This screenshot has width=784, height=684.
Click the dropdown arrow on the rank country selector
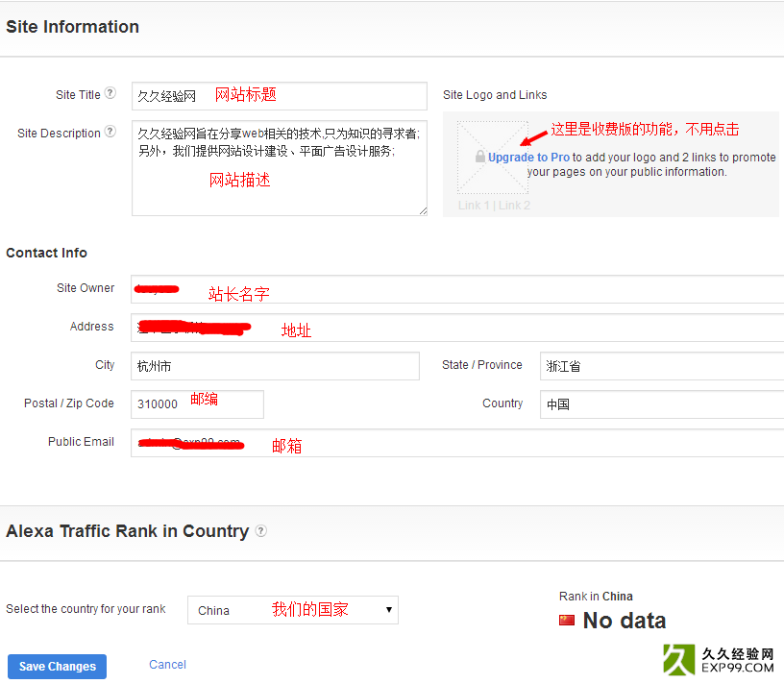388,610
